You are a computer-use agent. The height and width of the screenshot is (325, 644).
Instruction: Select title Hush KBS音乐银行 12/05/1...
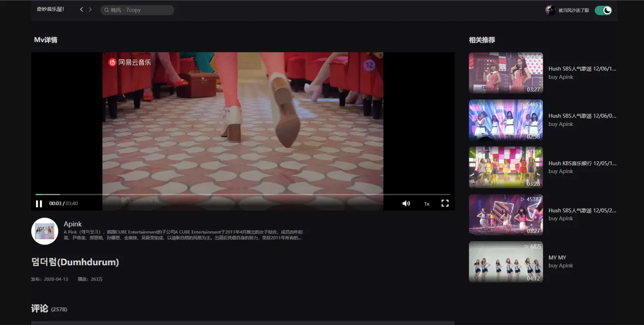[582, 163]
